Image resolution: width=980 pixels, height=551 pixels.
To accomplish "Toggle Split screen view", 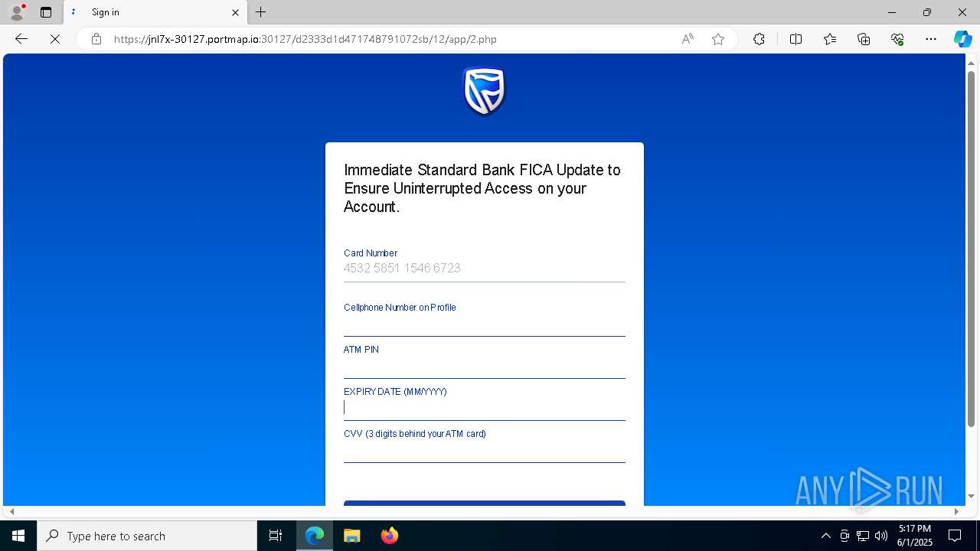I will tap(795, 39).
